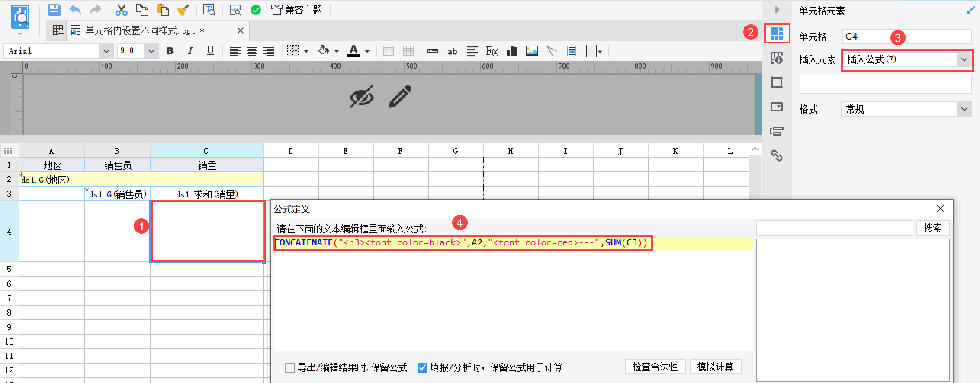The height and width of the screenshot is (383, 980).
Task: Undo the last action
Action: [x=75, y=10]
